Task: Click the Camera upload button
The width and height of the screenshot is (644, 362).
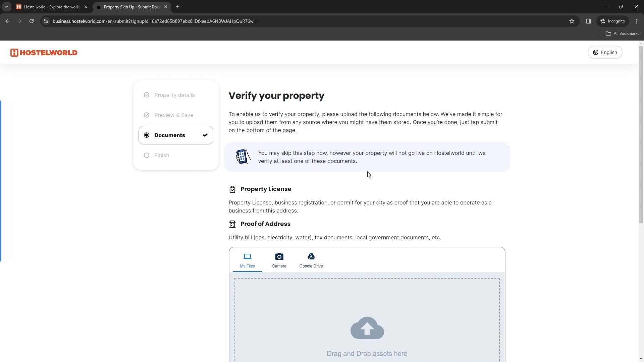Action: (x=279, y=260)
